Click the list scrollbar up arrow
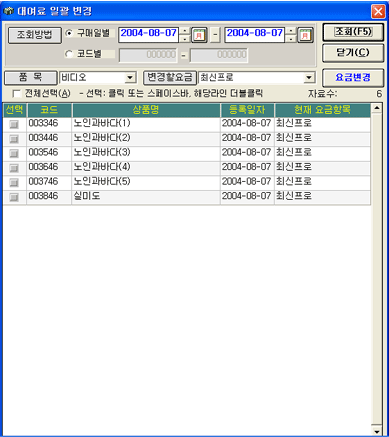This screenshot has width=389, height=437. 377,108
